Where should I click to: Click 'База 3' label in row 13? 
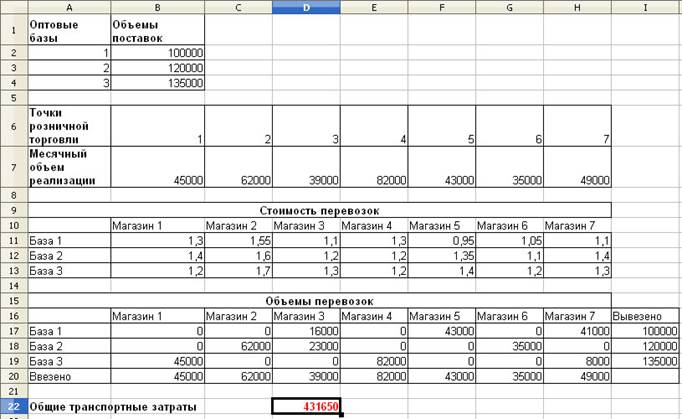pos(69,271)
